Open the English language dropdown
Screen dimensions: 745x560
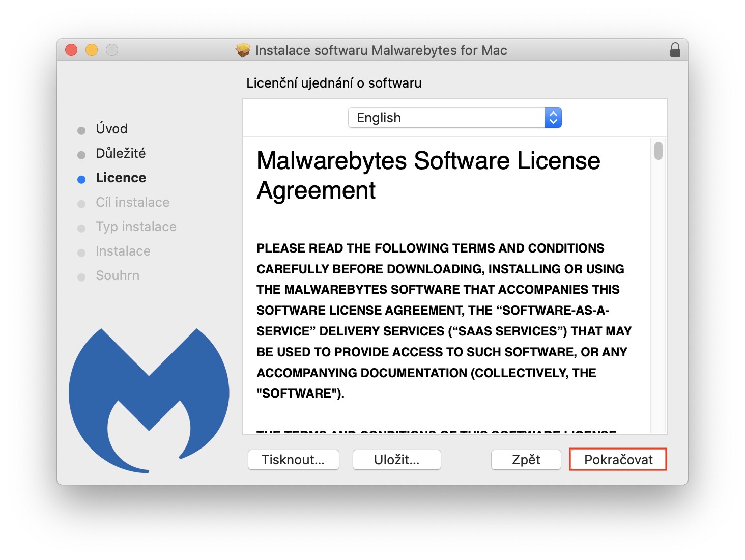[454, 118]
